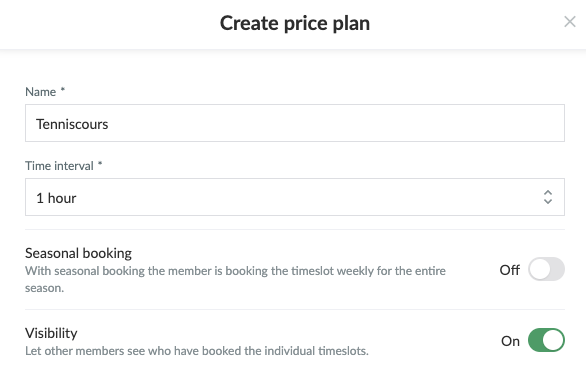Click the Off label beside Seasonal booking
Image resolution: width=586 pixels, height=377 pixels.
[x=509, y=270]
